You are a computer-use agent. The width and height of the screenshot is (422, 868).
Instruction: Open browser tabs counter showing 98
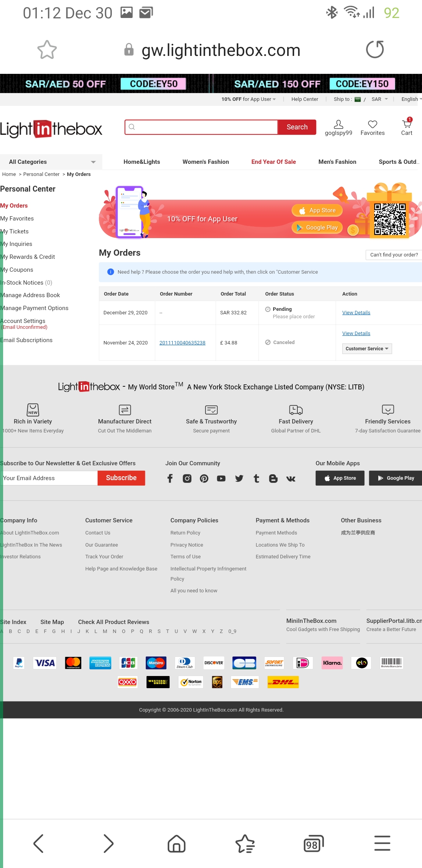[x=313, y=843]
